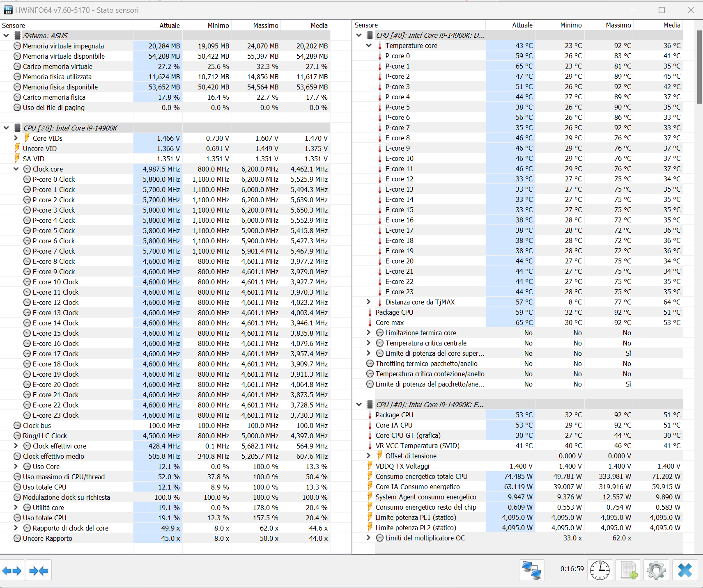The height and width of the screenshot is (588, 703).
Task: Collapse the Clock core tree
Action: click(x=16, y=169)
